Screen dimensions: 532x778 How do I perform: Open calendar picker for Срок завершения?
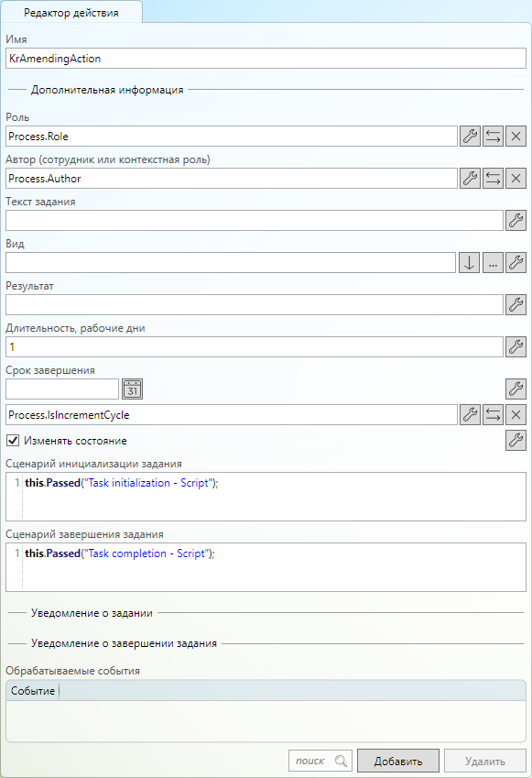133,389
